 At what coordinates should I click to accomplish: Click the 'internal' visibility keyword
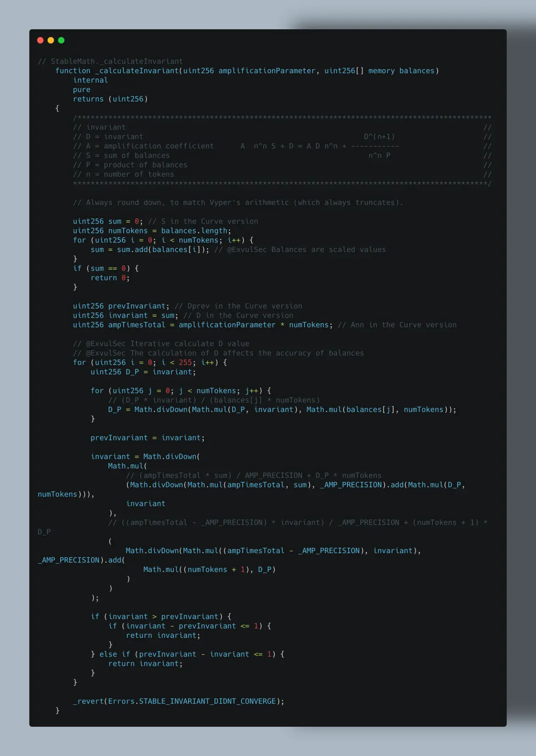coord(90,80)
